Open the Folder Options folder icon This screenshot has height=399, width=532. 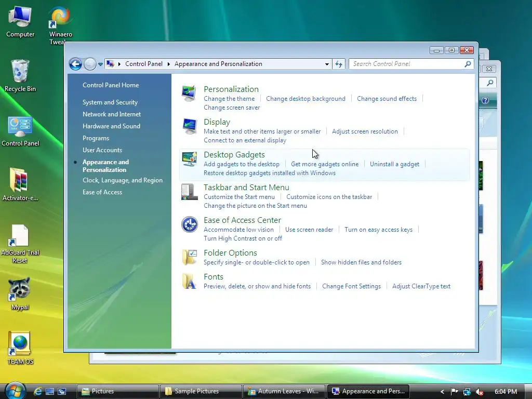click(x=189, y=257)
